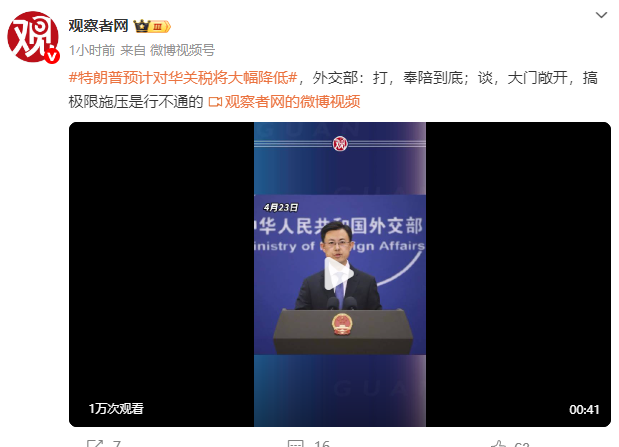This screenshot has width=619, height=447.
Task: Click the 观察者网 account name
Action: tap(98, 26)
